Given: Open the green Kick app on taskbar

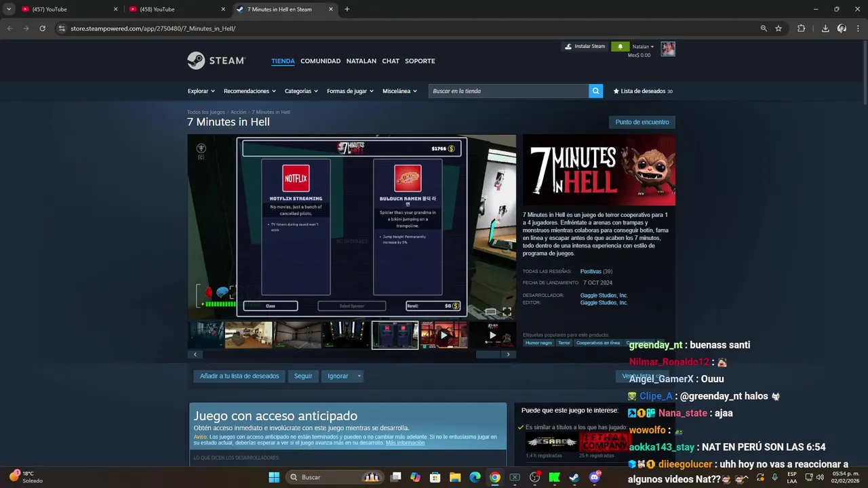Looking at the screenshot, I should pyautogui.click(x=555, y=477).
